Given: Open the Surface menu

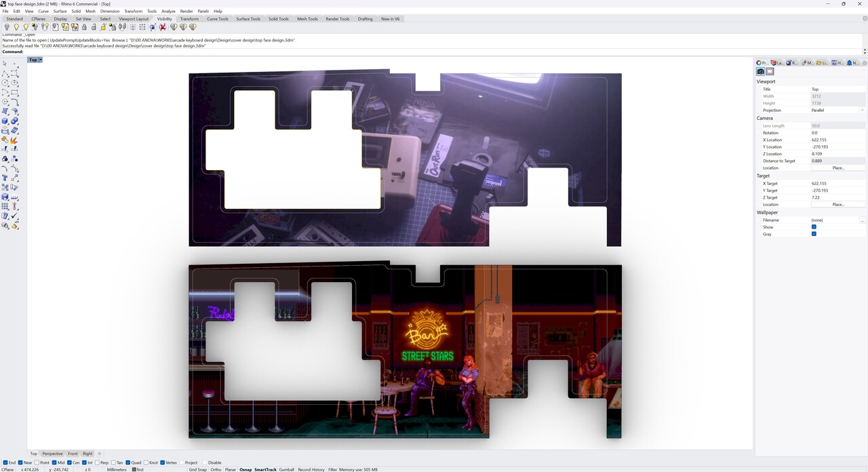Looking at the screenshot, I should [x=60, y=11].
